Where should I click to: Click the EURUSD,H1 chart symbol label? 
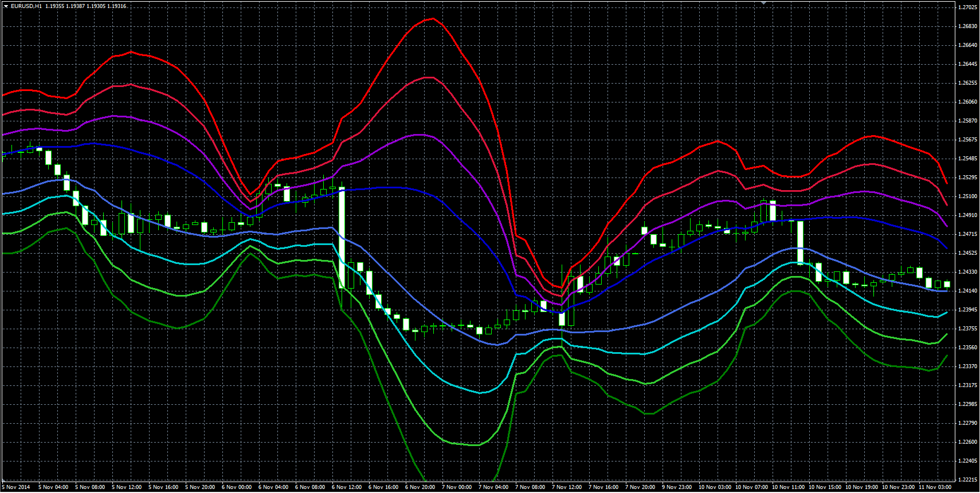[26, 6]
